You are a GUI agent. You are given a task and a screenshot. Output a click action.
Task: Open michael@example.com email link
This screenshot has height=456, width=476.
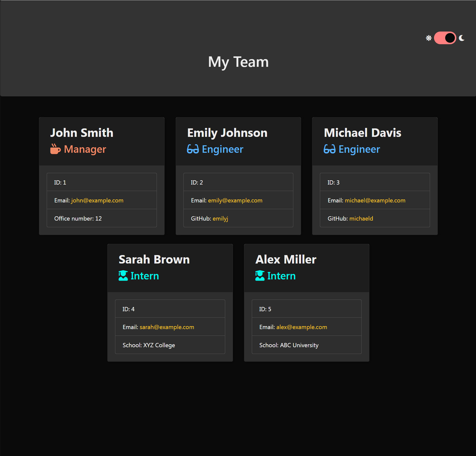[375, 200]
